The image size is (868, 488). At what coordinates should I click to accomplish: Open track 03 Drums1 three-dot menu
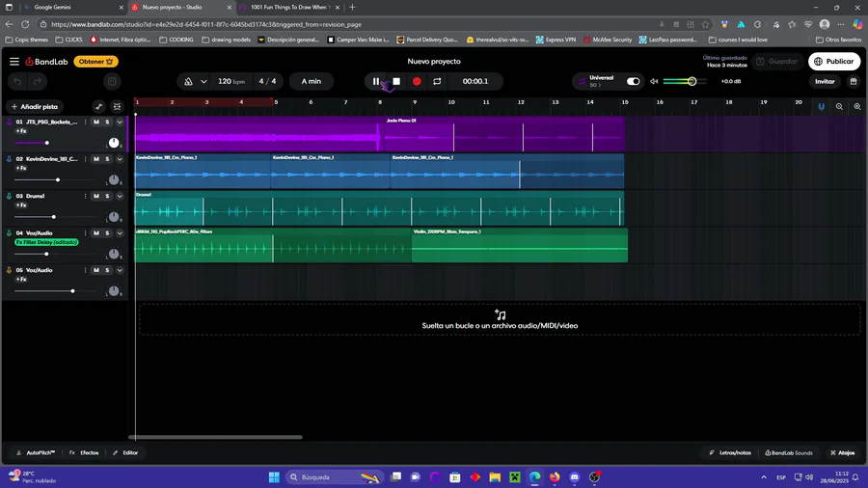pos(85,196)
